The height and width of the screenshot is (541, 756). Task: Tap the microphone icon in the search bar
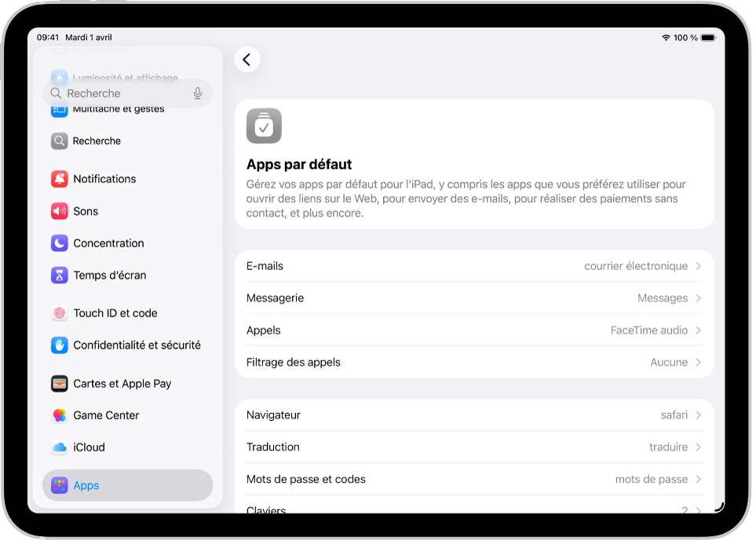197,93
